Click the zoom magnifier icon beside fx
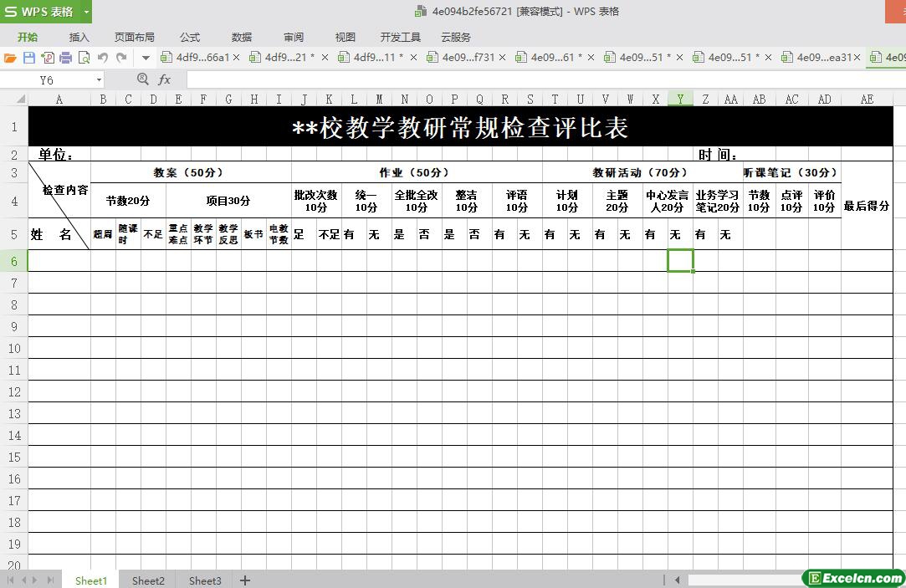The image size is (906, 588). [142, 79]
